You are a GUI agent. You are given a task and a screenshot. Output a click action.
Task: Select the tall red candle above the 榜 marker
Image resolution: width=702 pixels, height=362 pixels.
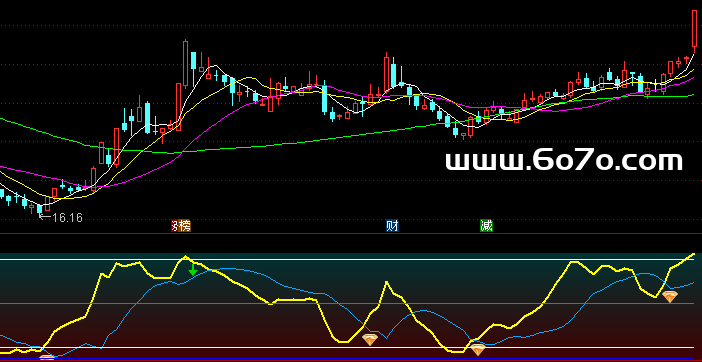tap(185, 63)
